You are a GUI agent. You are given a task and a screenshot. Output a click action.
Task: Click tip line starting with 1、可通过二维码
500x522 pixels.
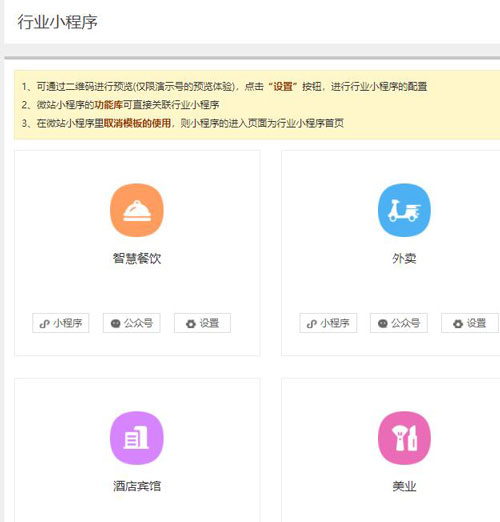(224, 87)
